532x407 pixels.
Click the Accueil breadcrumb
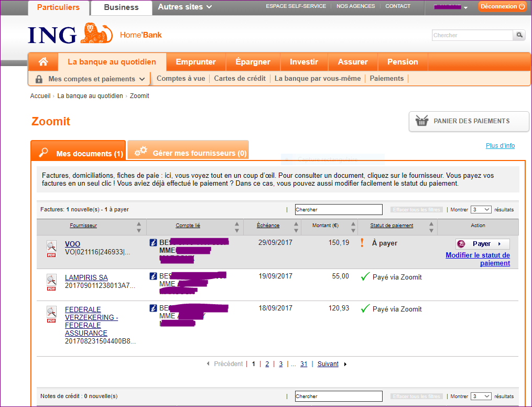tap(40, 96)
